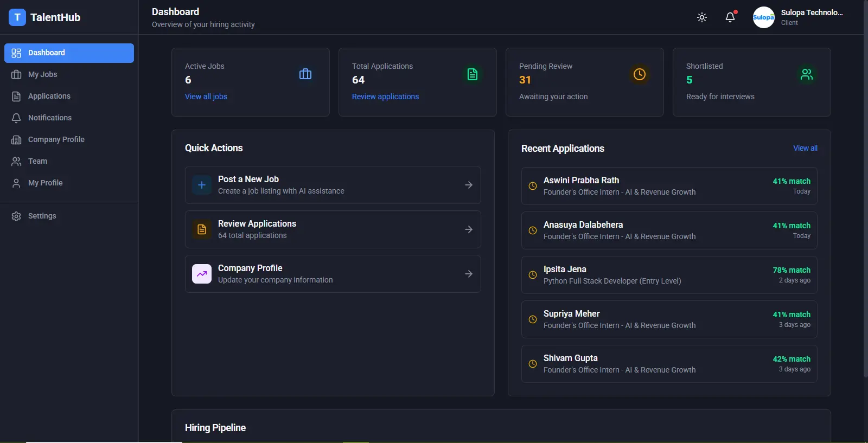Image resolution: width=868 pixels, height=443 pixels.
Task: Open Supriya Meher's application
Action: (x=669, y=319)
